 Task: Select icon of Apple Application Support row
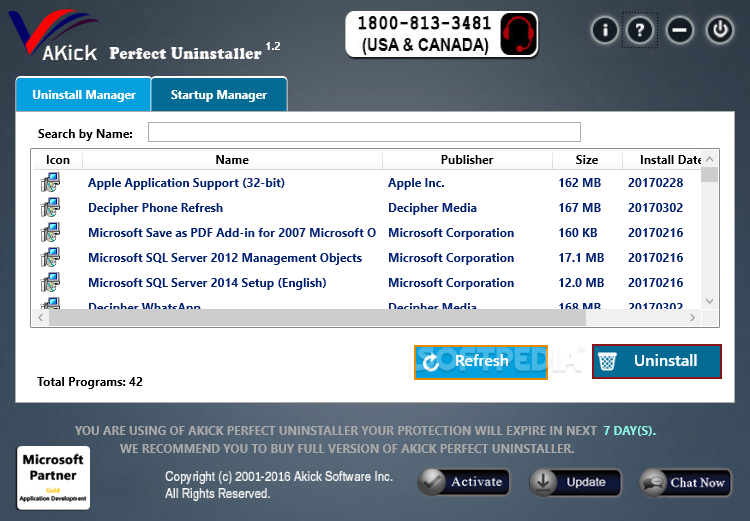click(x=51, y=183)
